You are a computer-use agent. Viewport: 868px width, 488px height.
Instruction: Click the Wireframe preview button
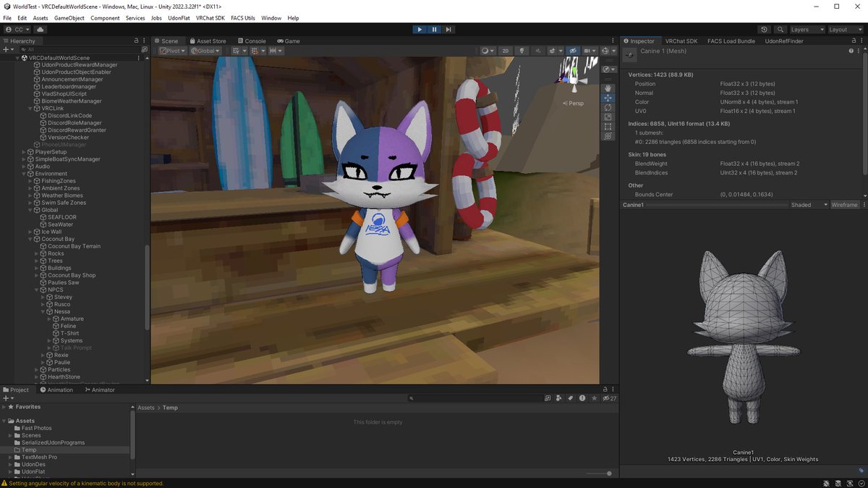click(x=844, y=205)
